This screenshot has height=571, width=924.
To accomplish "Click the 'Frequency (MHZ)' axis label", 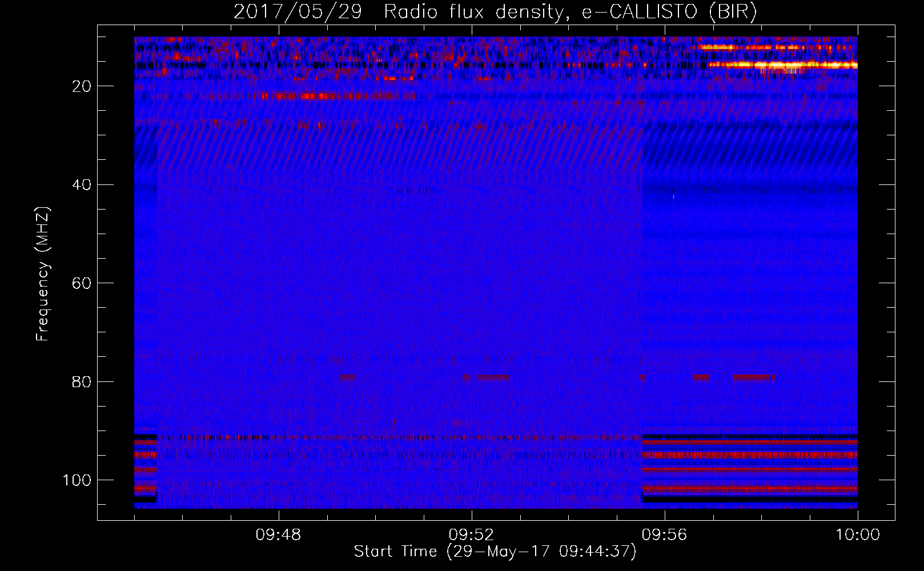I will [43, 274].
